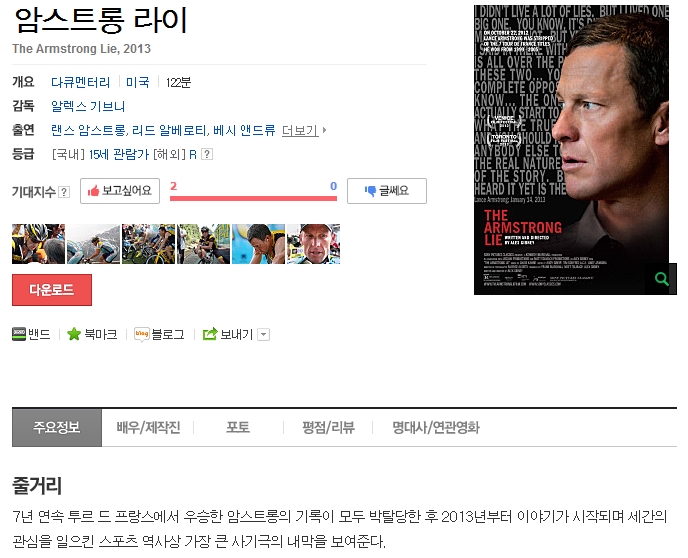The width and height of the screenshot is (688, 558).
Task: Switch to the 배우/제작진 tab
Action: [148, 427]
